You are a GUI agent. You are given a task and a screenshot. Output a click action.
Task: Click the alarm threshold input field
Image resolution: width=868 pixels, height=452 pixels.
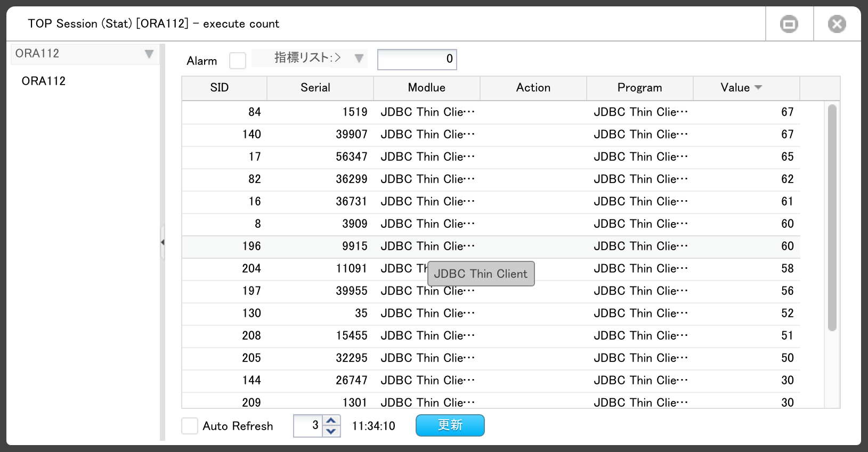(417, 60)
